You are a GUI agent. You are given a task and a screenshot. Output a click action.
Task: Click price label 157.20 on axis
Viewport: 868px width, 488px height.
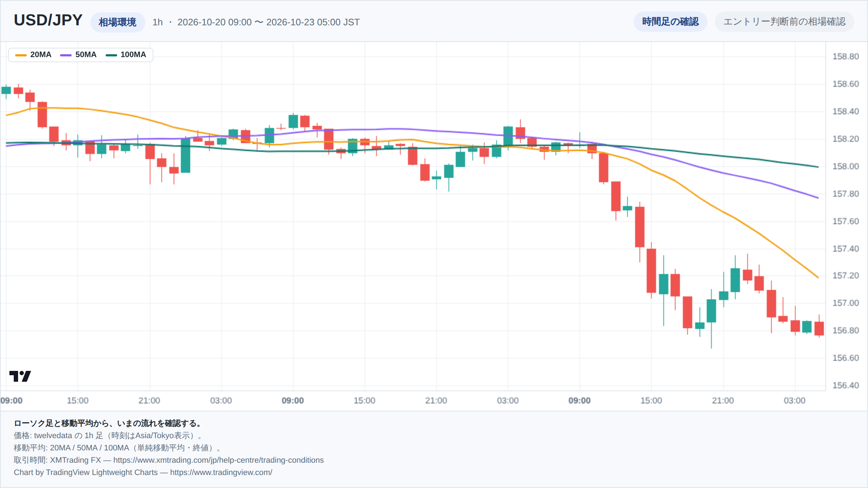[846, 275]
